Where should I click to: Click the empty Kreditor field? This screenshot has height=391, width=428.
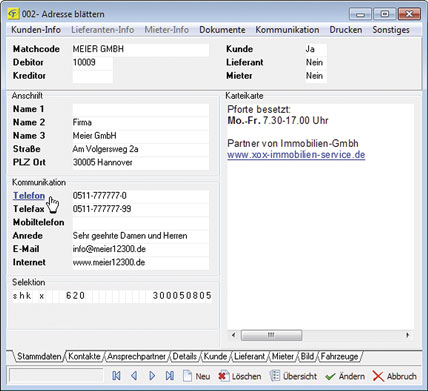click(x=92, y=76)
